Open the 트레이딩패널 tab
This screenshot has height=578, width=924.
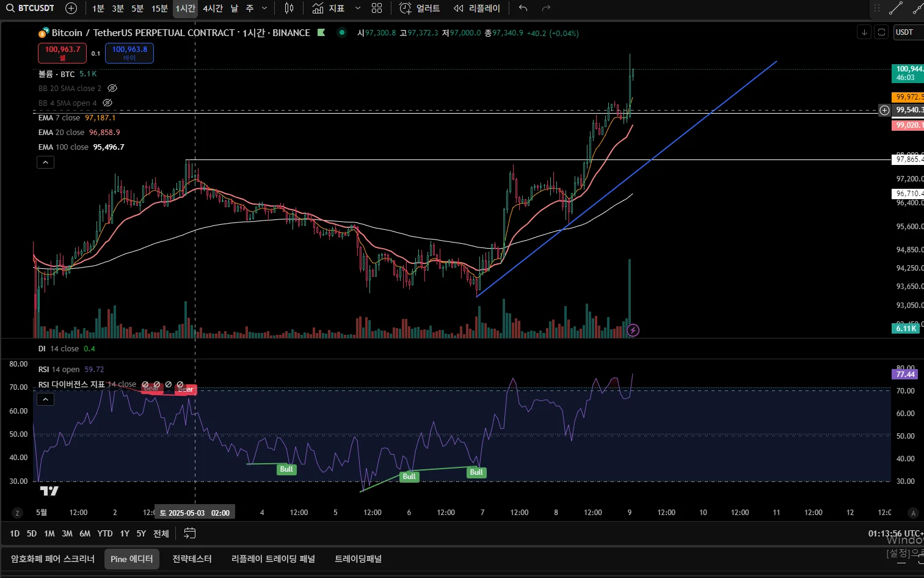pos(358,559)
